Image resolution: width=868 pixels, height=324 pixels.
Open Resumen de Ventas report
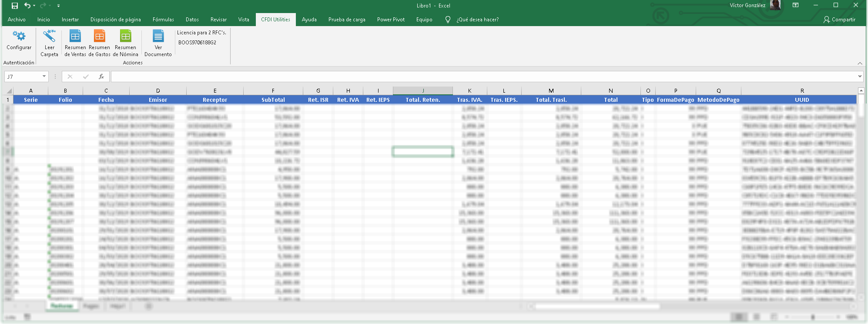coord(75,36)
